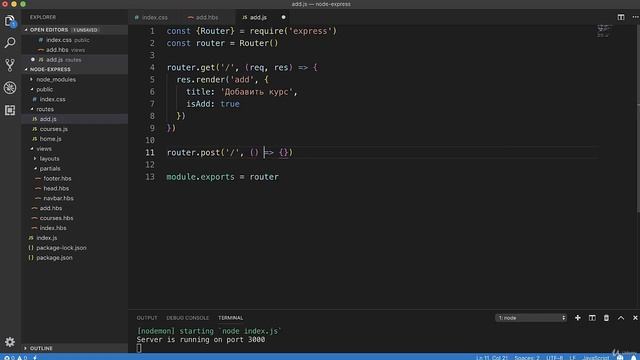This screenshot has height=360, width=640.
Task: Click the code minimap preview
Action: 604,31
